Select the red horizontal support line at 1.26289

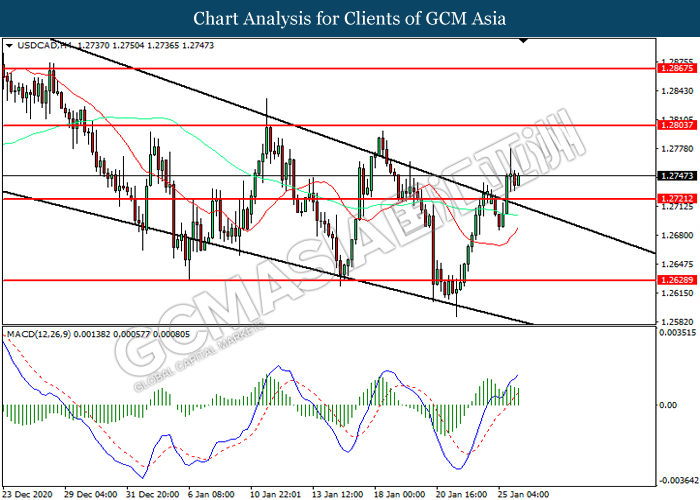[x=300, y=281]
